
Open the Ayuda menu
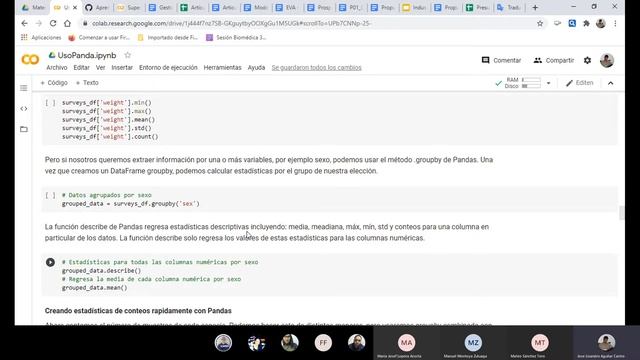click(256, 68)
